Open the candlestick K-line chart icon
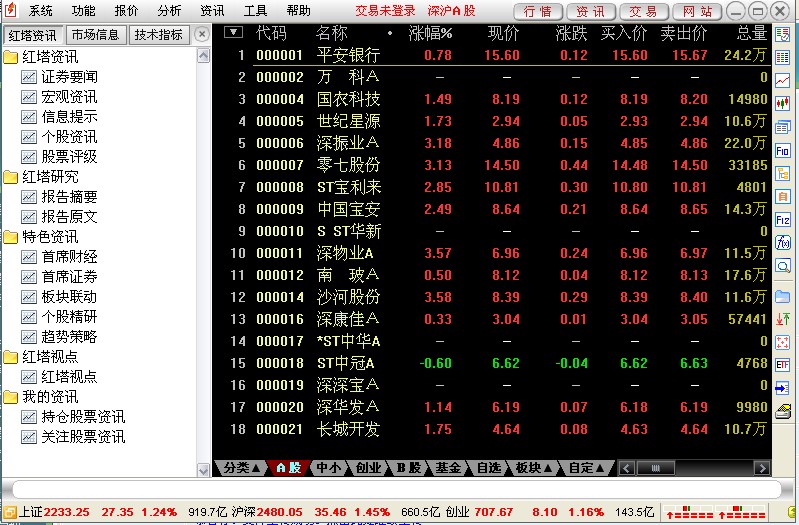Image resolution: width=799 pixels, height=525 pixels. tap(783, 104)
